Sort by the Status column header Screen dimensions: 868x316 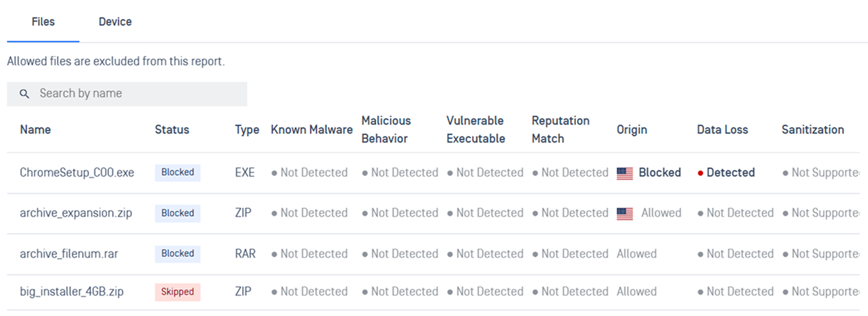[x=172, y=129]
